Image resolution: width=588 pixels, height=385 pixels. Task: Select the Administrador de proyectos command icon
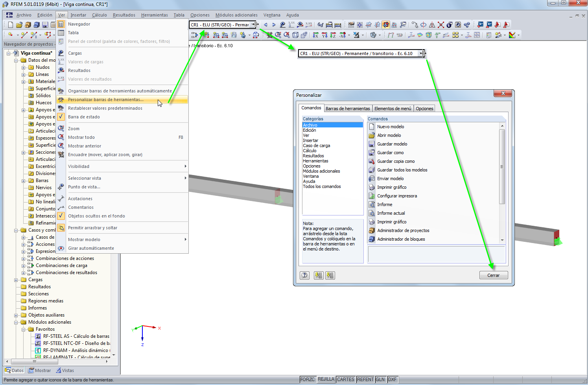[372, 230]
